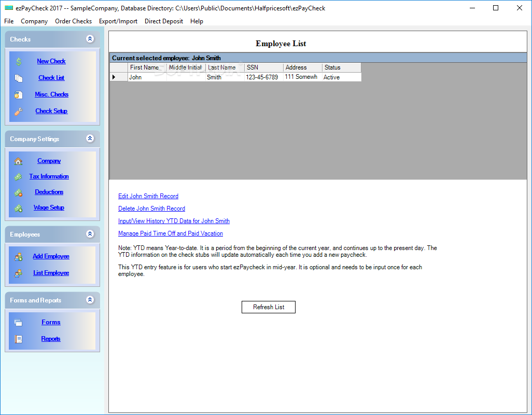532x415 pixels.
Task: Collapse the Checks panel
Action: 90,39
